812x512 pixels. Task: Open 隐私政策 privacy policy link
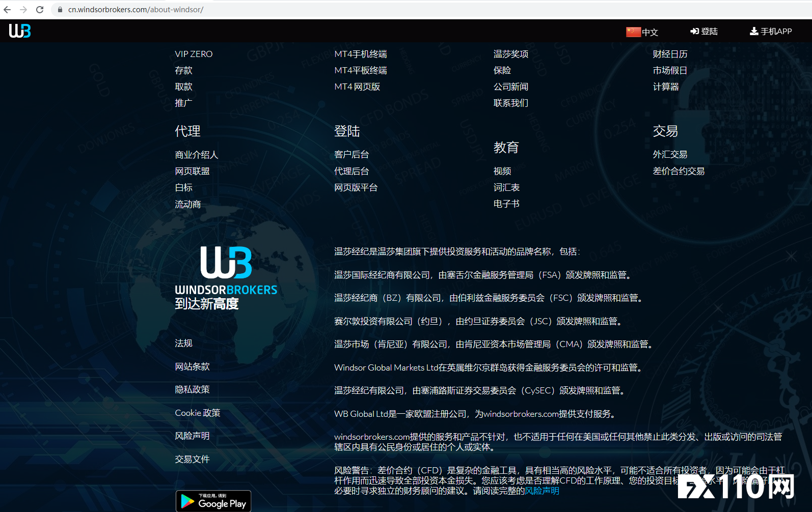pyautogui.click(x=193, y=389)
